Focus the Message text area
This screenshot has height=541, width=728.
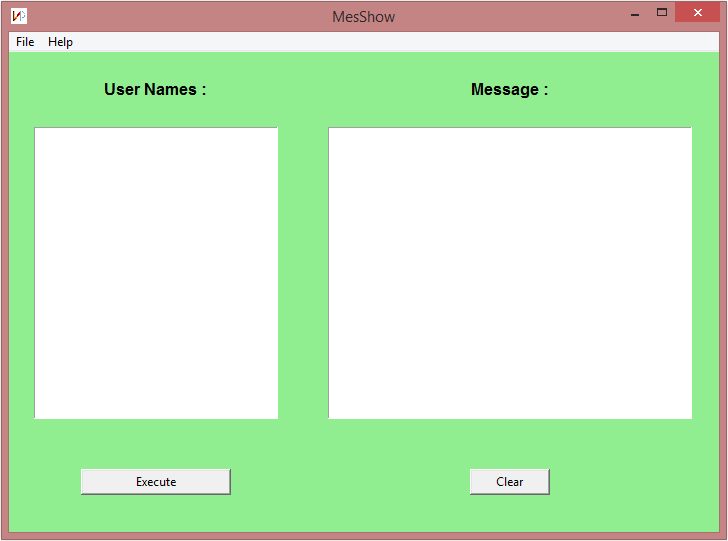510,272
